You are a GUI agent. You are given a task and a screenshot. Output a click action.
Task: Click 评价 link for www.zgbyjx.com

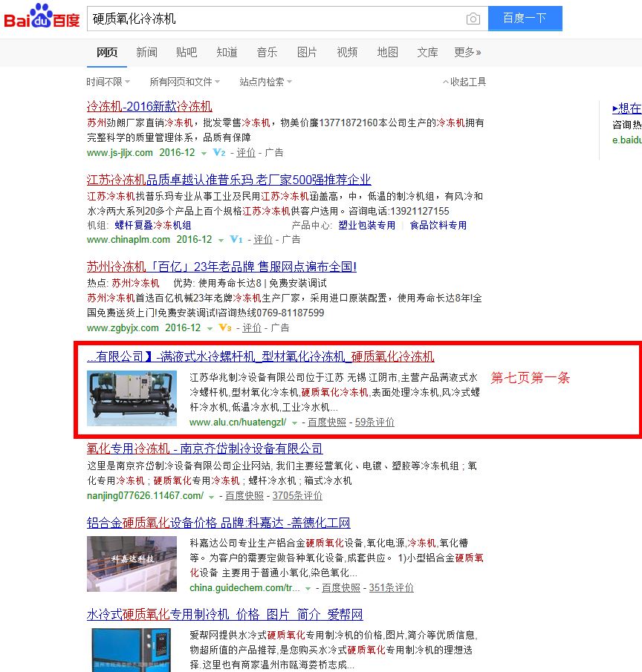[x=252, y=328]
